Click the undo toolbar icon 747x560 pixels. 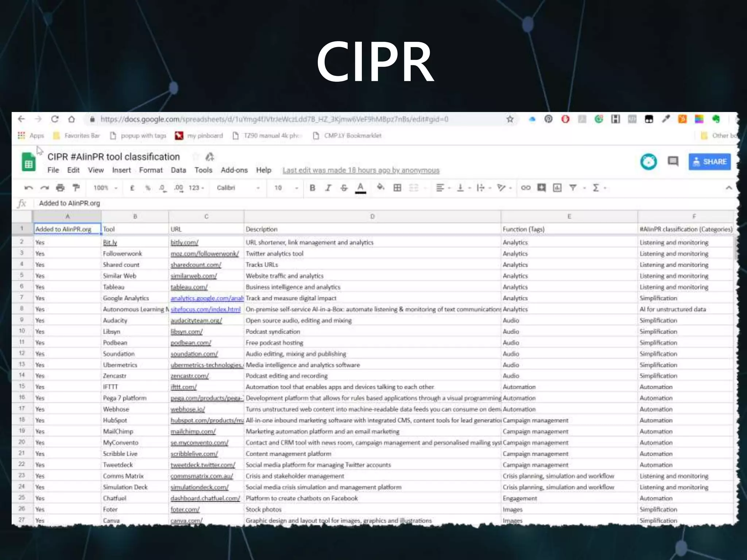[28, 188]
